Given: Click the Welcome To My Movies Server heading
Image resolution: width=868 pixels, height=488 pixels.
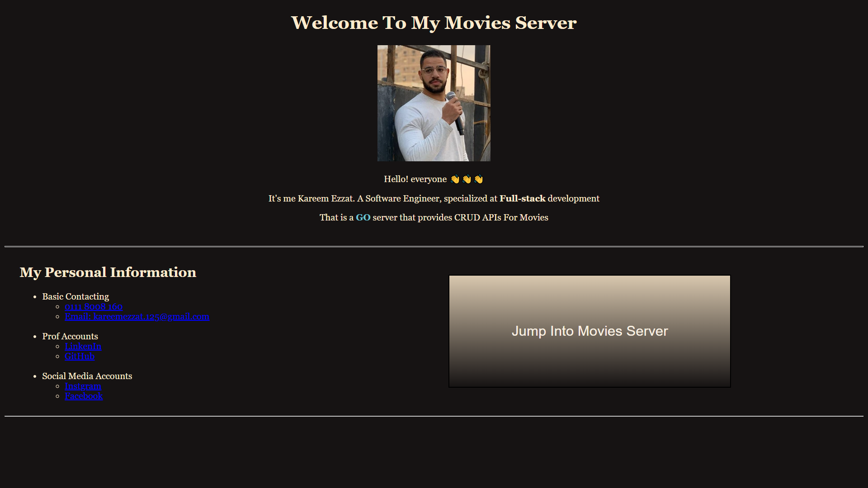Looking at the screenshot, I should coord(434,23).
